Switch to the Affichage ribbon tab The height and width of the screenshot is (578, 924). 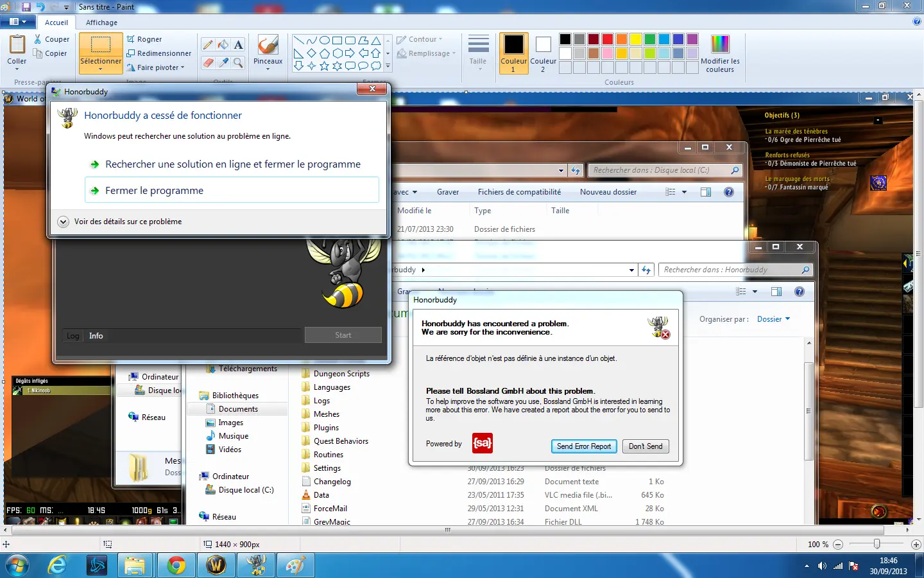(101, 22)
